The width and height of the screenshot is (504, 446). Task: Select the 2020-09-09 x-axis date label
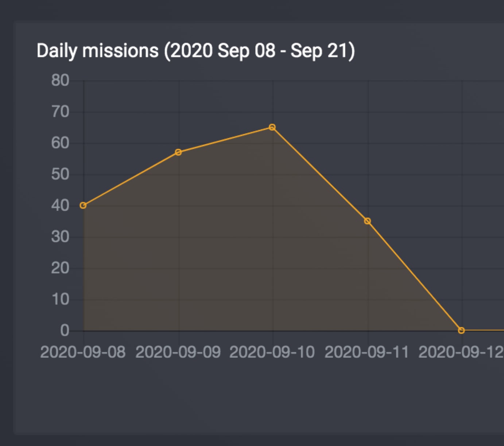click(178, 352)
